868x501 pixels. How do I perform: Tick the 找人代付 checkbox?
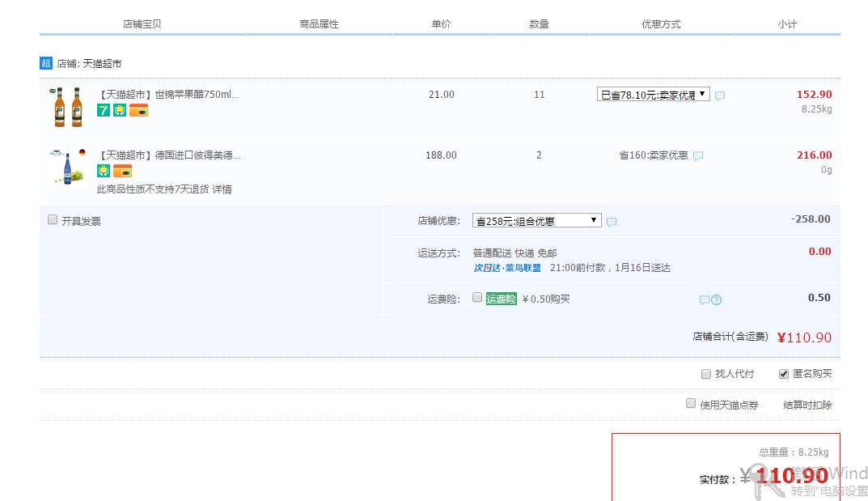pyautogui.click(x=706, y=374)
